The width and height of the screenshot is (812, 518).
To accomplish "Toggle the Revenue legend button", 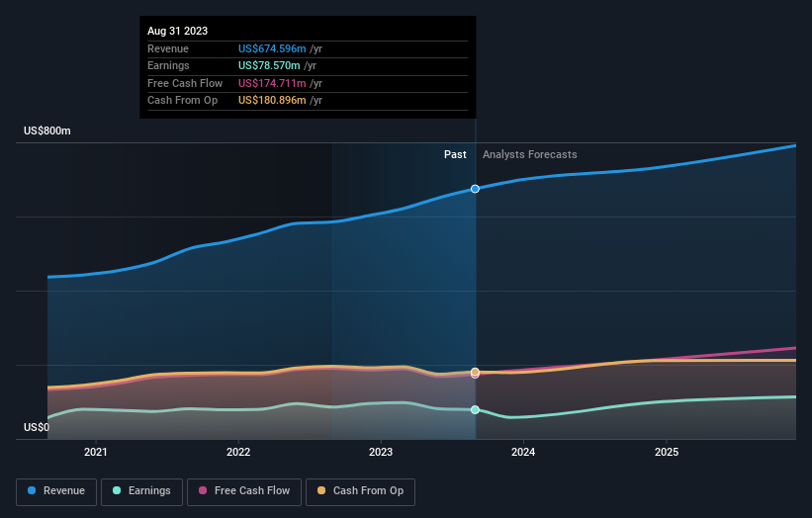I will tap(56, 491).
